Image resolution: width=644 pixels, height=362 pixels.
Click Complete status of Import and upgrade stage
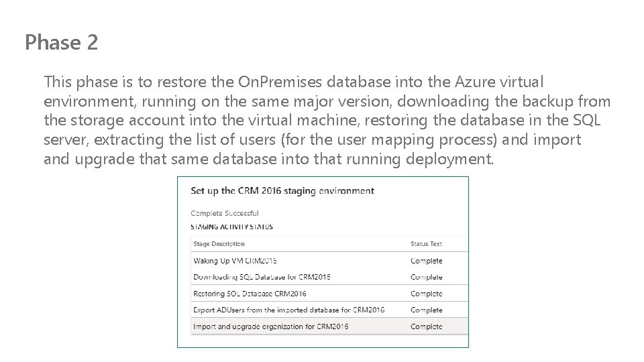pos(426,326)
